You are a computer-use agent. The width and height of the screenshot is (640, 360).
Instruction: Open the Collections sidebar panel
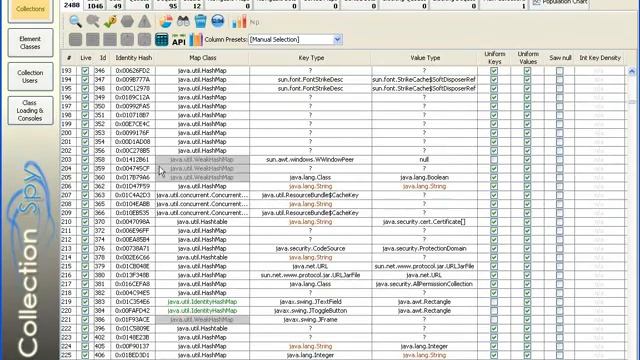[30, 9]
